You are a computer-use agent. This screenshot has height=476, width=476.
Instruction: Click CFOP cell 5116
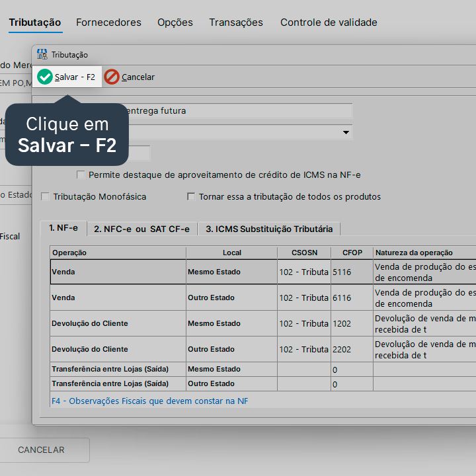pos(352,272)
